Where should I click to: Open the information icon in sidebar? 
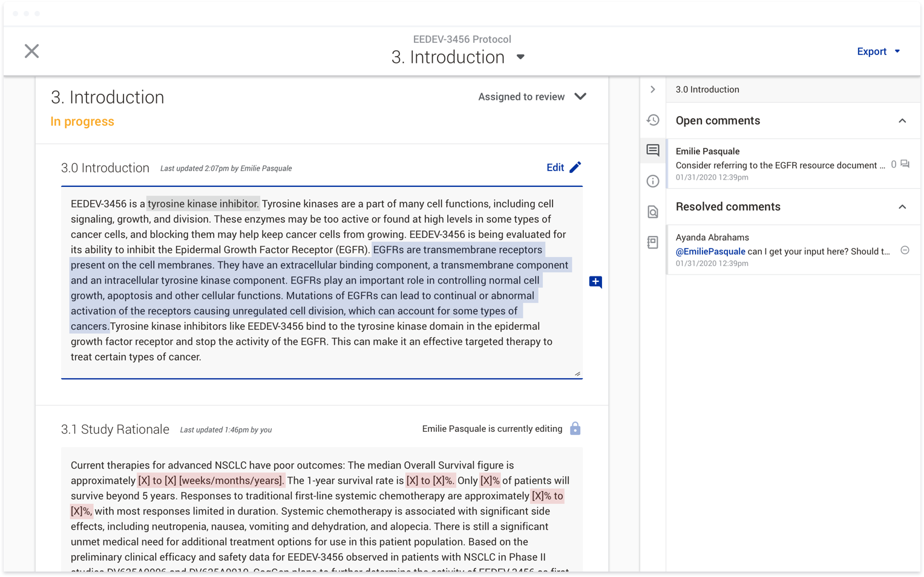point(653,181)
